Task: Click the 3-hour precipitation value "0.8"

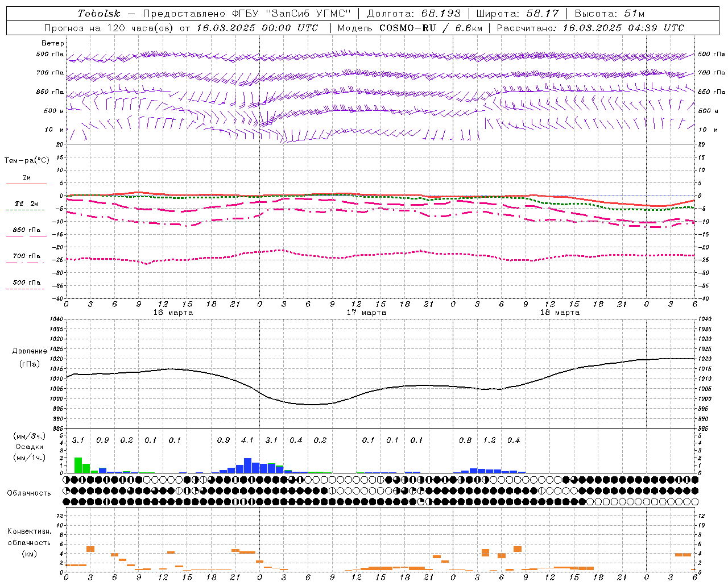Action: 465,440
